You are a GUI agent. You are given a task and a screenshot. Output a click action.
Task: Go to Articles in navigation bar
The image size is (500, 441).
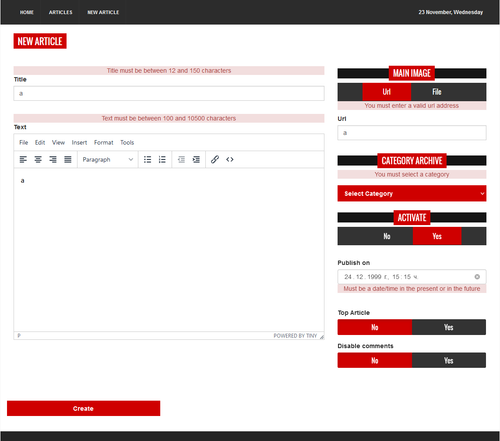point(61,12)
